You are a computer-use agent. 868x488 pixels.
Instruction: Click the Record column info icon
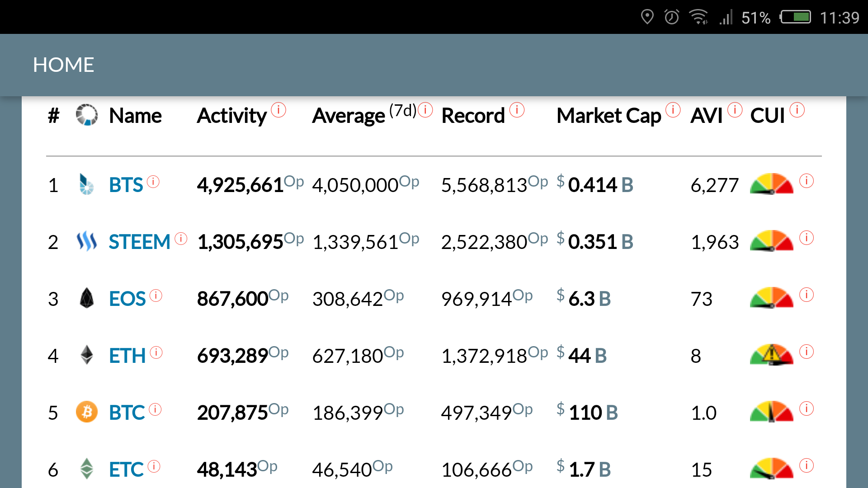(517, 110)
